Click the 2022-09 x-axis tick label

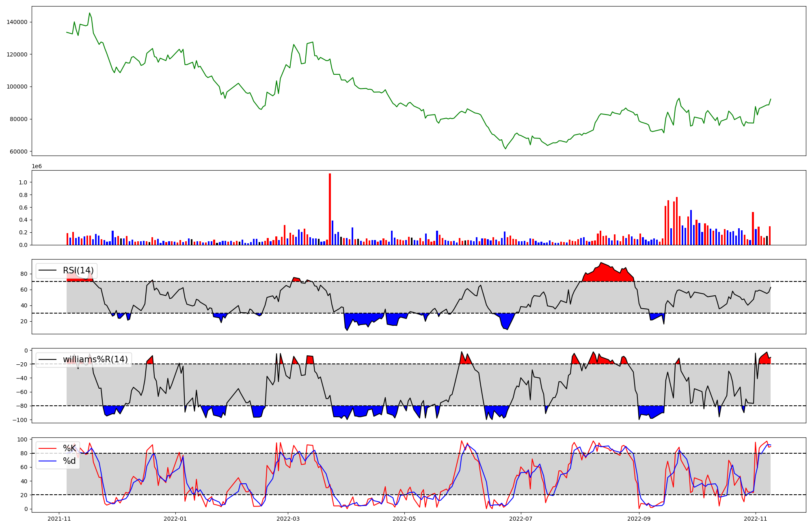(639, 519)
